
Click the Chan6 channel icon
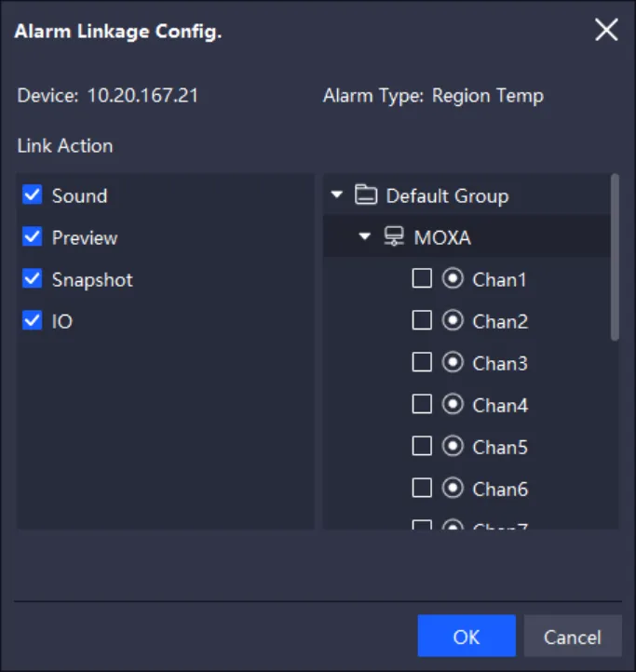pos(453,489)
